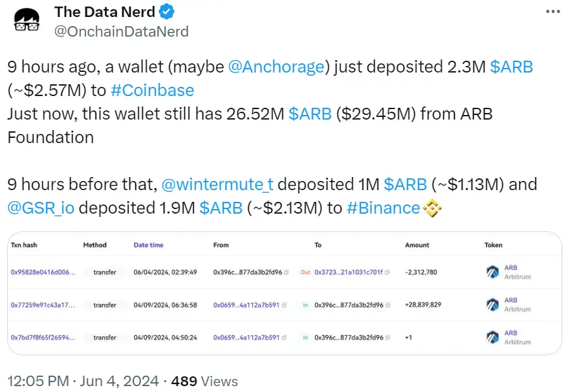This screenshot has width=576, height=392.
Task: Click ARB token logo in first row
Action: tap(493, 272)
